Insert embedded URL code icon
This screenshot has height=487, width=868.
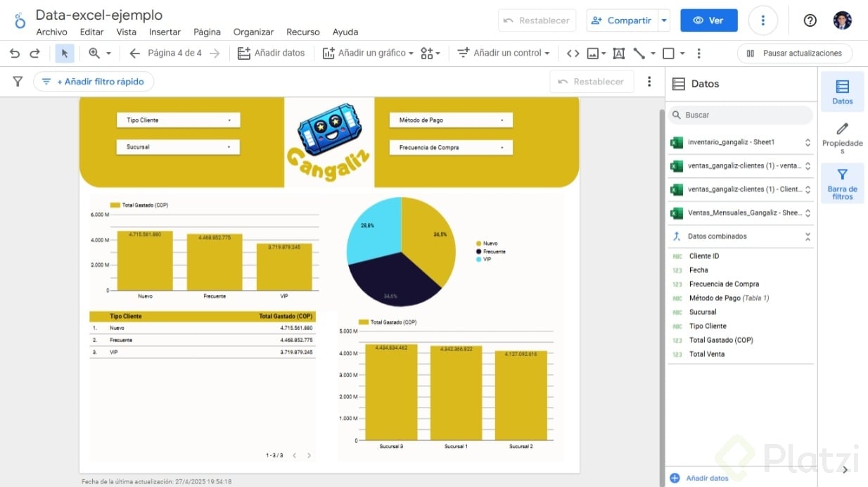(573, 53)
